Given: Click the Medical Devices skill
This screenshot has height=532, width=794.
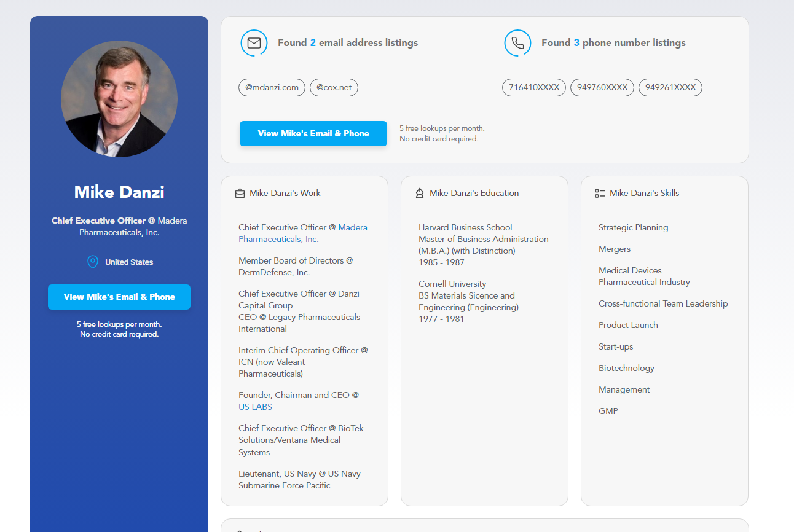Looking at the screenshot, I should 630,270.
